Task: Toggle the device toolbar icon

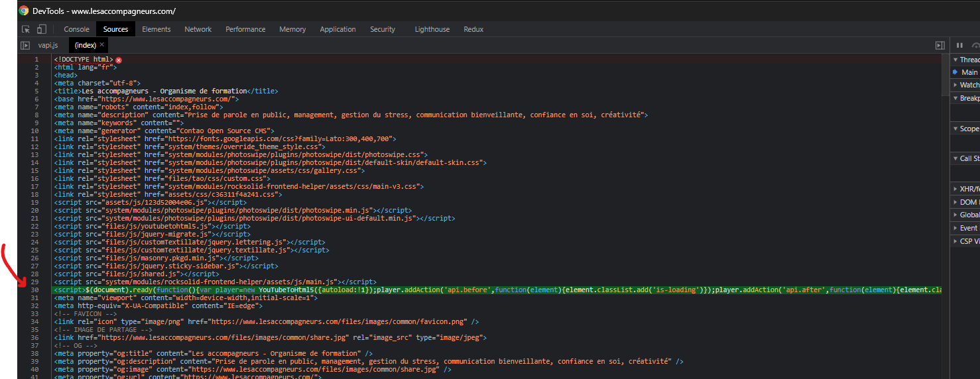Action: (41, 29)
